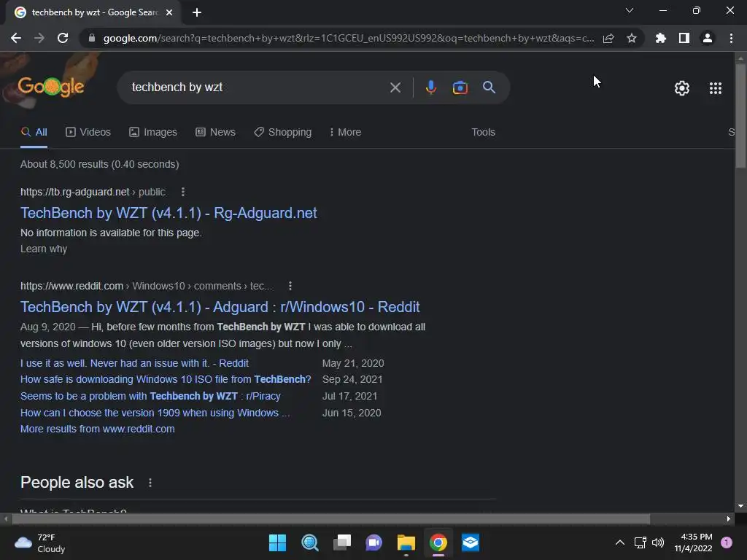Viewport: 747px width, 560px height.
Task: Click the Google logo
Action: [x=51, y=87]
